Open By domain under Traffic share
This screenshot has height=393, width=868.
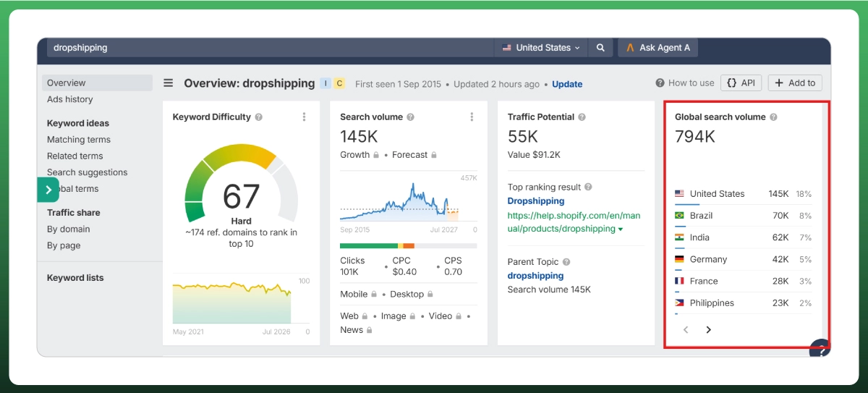(69, 229)
